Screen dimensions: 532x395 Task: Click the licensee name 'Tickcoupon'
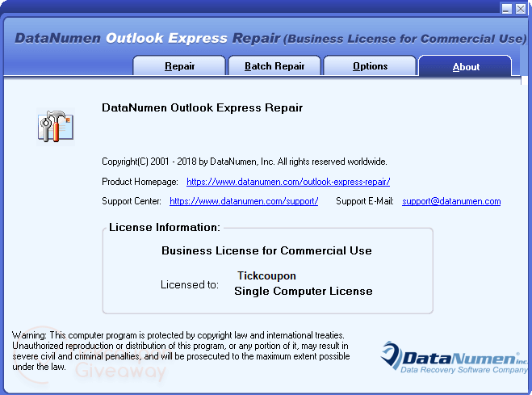pos(266,275)
